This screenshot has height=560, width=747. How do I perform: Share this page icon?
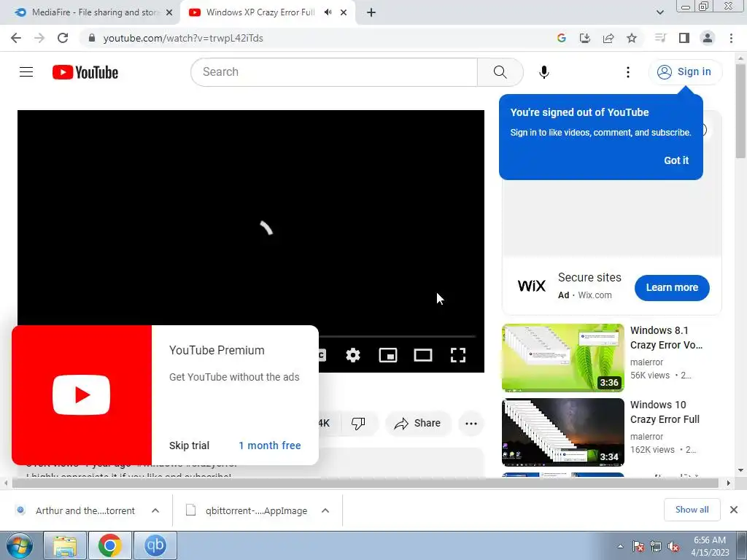point(608,38)
